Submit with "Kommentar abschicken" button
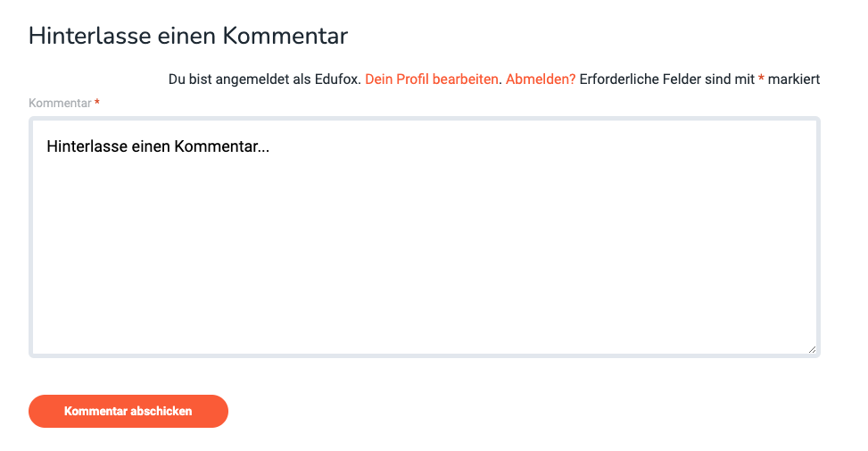This screenshot has width=868, height=451. click(x=128, y=412)
